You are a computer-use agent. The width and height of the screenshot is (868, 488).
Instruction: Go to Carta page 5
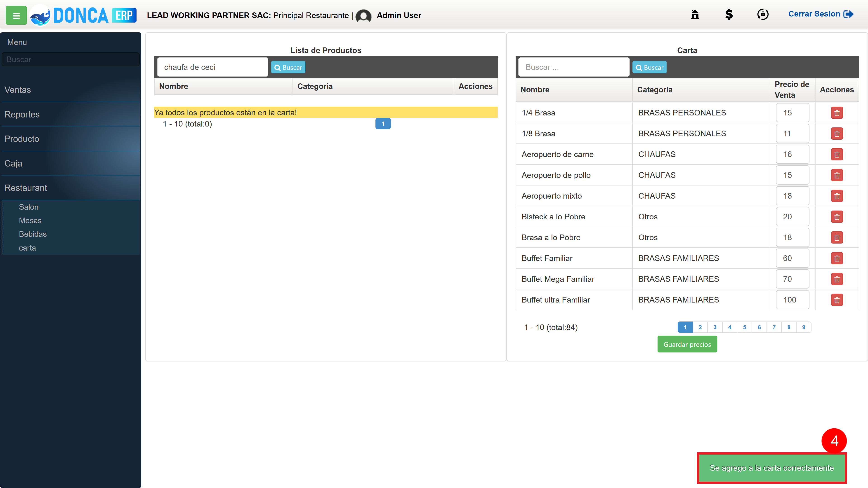pos(744,327)
